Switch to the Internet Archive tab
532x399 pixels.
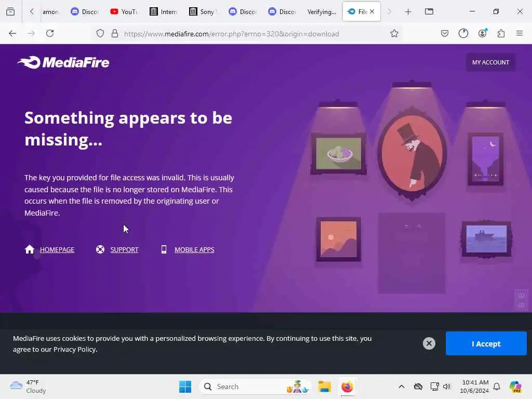tap(164, 11)
